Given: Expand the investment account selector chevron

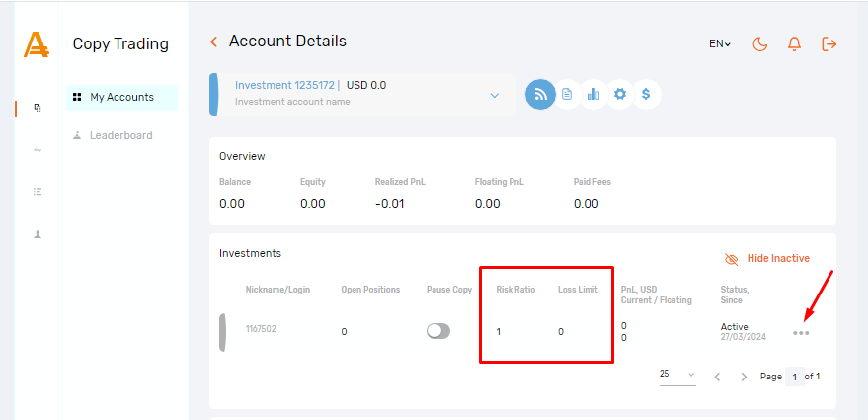Looking at the screenshot, I should (495, 95).
